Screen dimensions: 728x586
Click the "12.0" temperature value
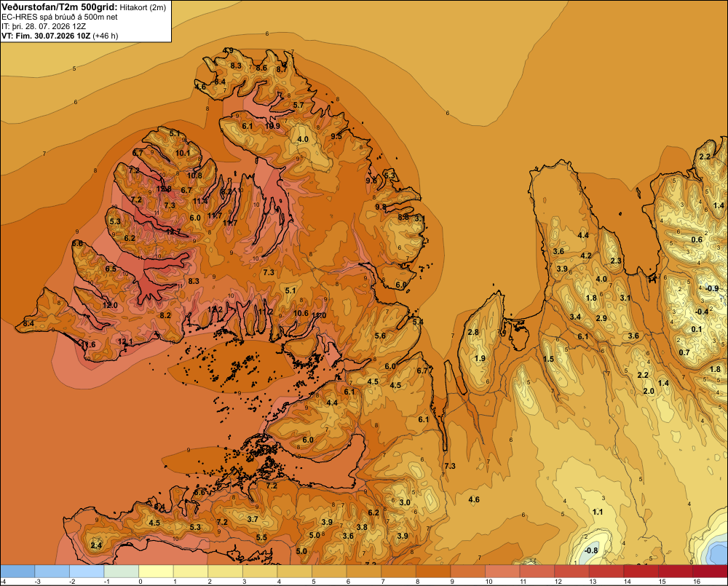coord(110,305)
